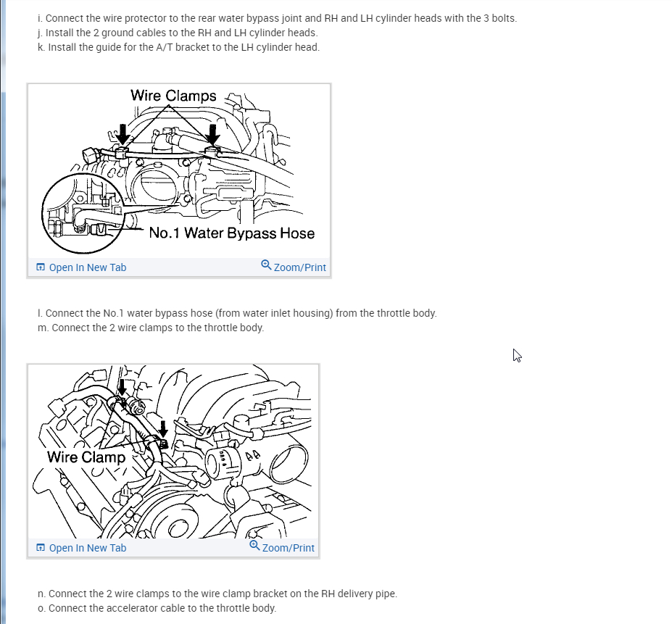
Task: Click the new-tab icon under Wire Clamp engine diagram
Action: pos(41,547)
